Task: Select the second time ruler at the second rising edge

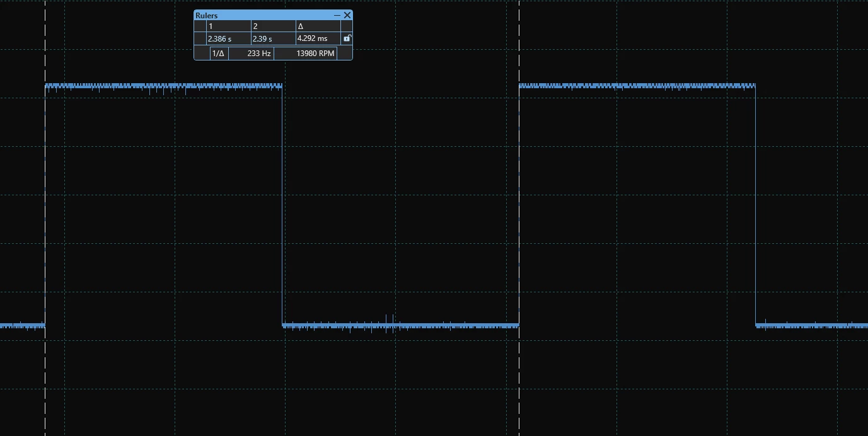Action: 519,218
